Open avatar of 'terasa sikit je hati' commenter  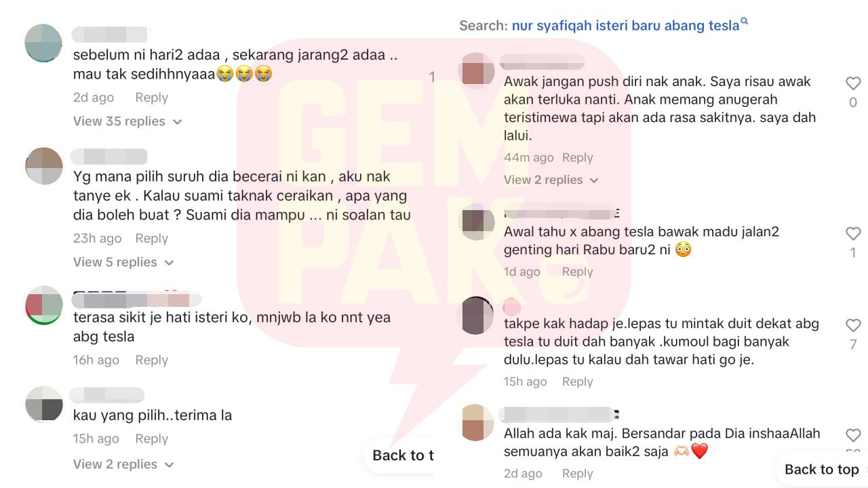pyautogui.click(x=43, y=305)
